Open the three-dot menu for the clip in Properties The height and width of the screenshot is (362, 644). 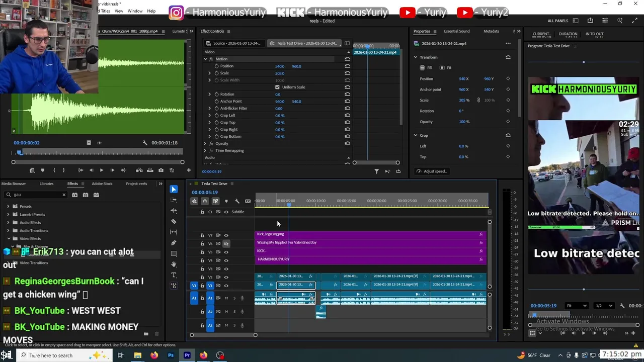508,43
